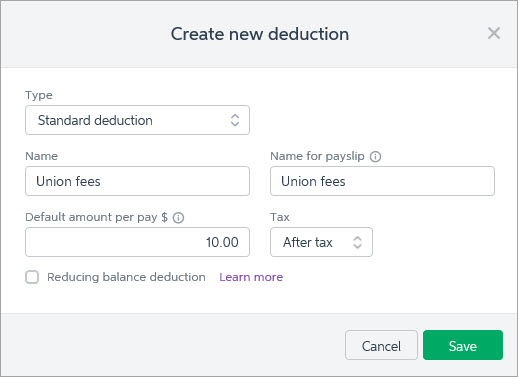Click the Create new deduction heading
Screen dimensions: 518x377
260,34
